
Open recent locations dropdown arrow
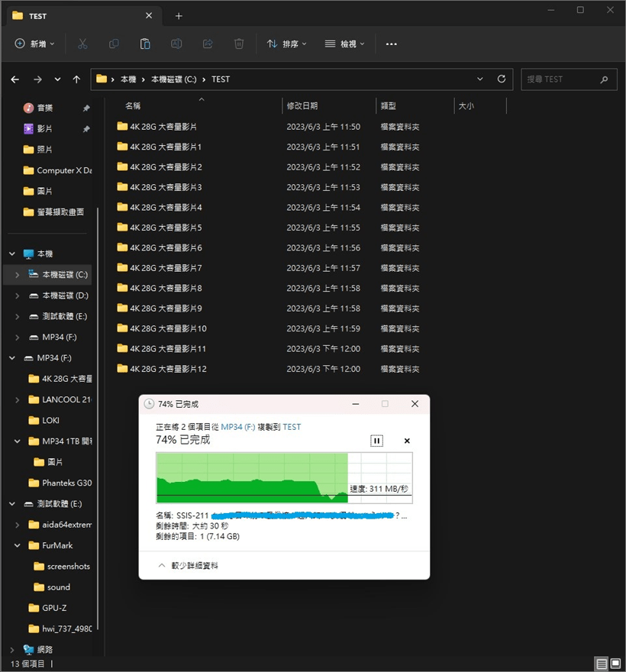click(57, 79)
